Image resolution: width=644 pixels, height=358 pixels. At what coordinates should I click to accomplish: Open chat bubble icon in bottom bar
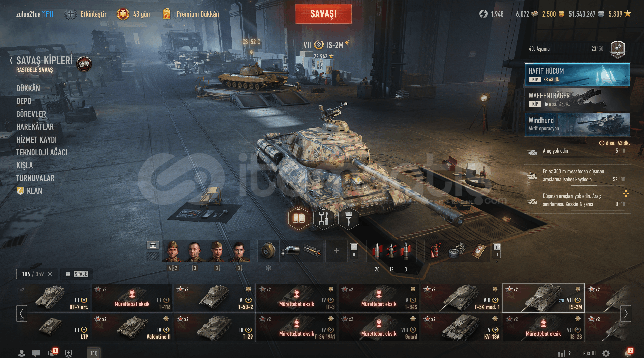tap(36, 353)
